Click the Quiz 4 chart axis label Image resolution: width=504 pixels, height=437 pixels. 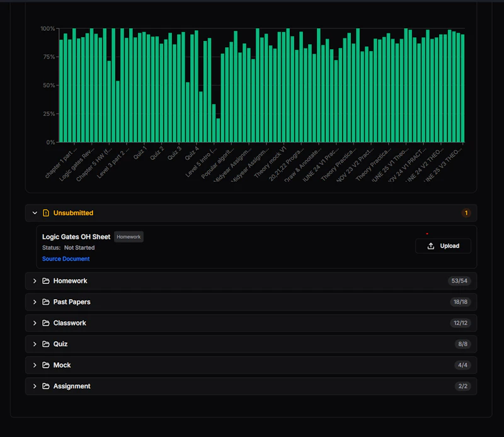pyautogui.click(x=192, y=152)
